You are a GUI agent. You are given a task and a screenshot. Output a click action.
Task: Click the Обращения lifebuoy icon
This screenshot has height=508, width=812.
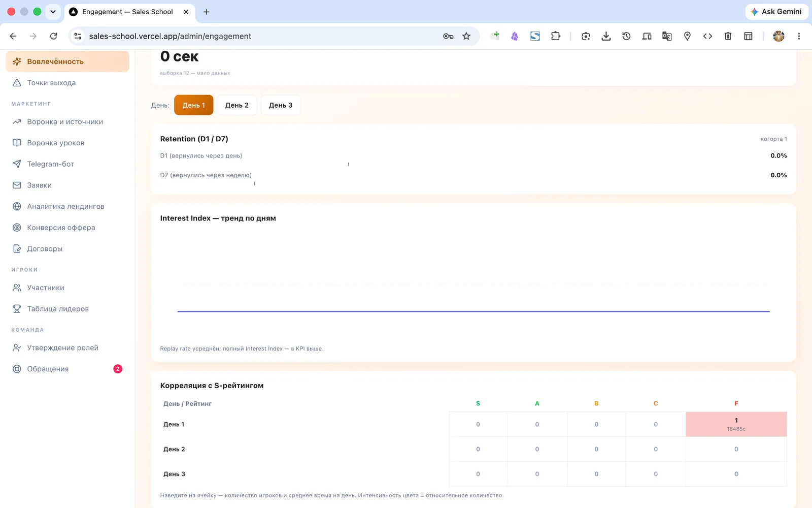pos(17,369)
